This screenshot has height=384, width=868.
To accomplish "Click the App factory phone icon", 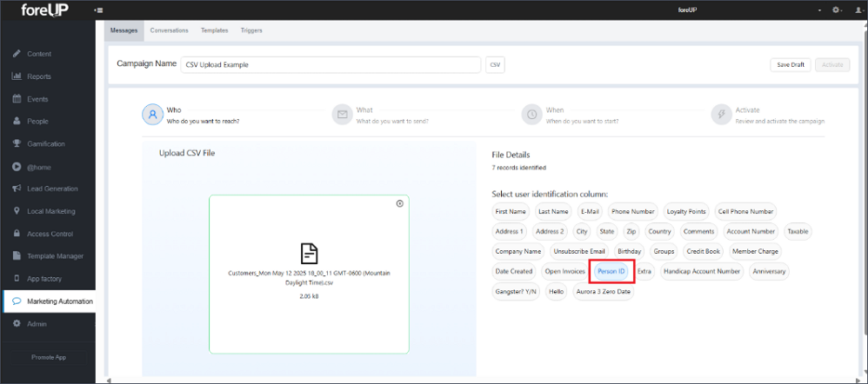I will click(x=17, y=279).
